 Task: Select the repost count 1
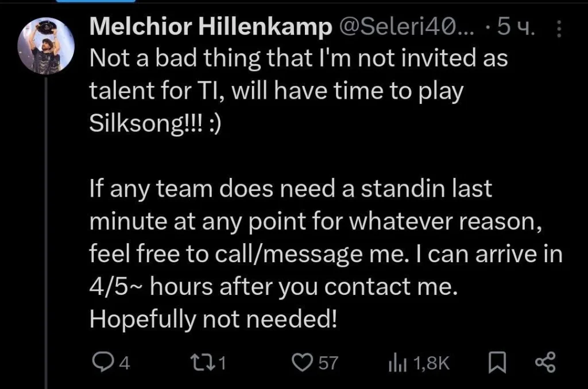pos(222,363)
